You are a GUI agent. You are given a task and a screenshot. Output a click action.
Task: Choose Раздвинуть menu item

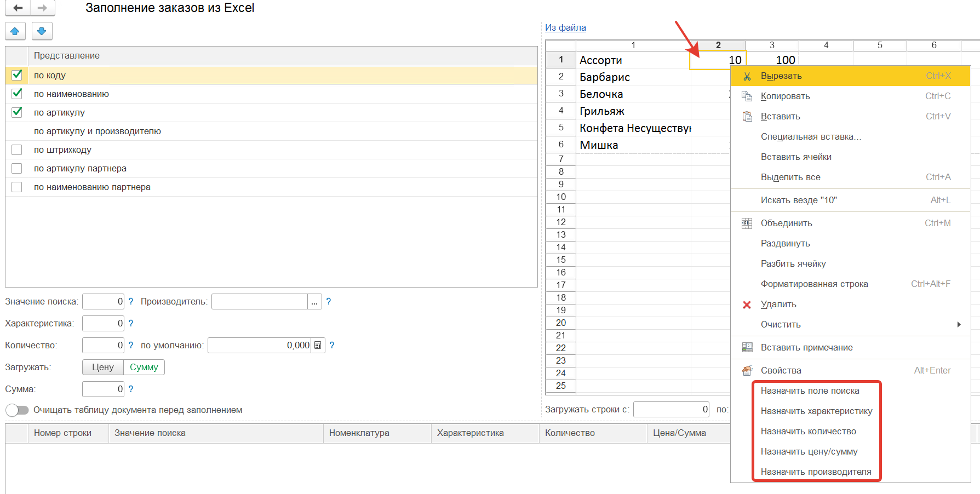850,244
